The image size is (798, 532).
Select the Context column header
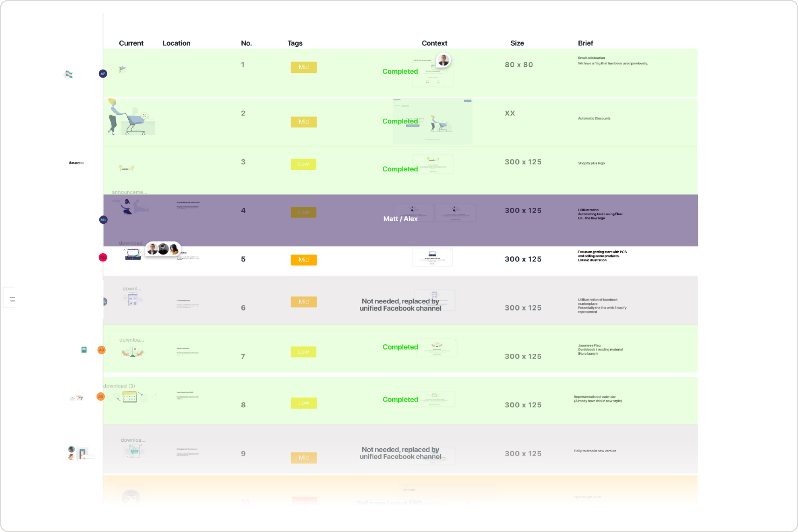tap(434, 43)
